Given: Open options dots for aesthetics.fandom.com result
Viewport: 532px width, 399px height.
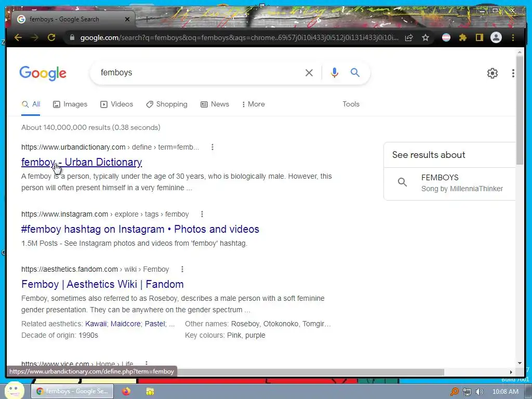Looking at the screenshot, I should coord(182,269).
